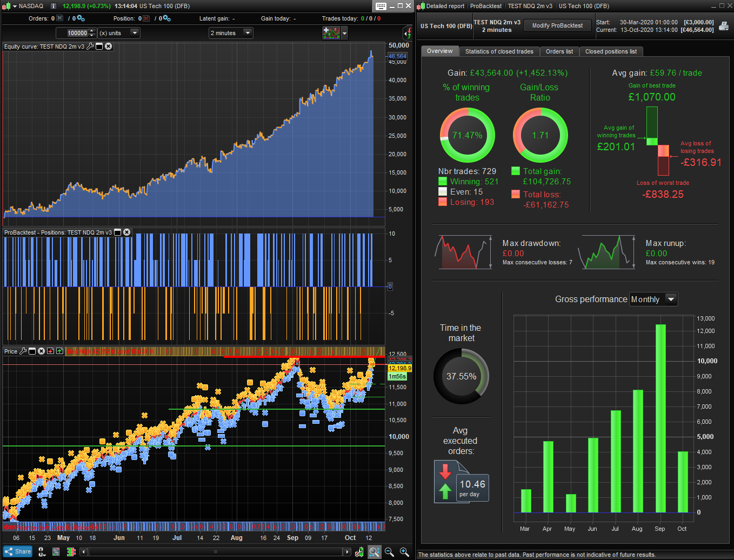Open Price panel settings wrench

click(x=23, y=351)
